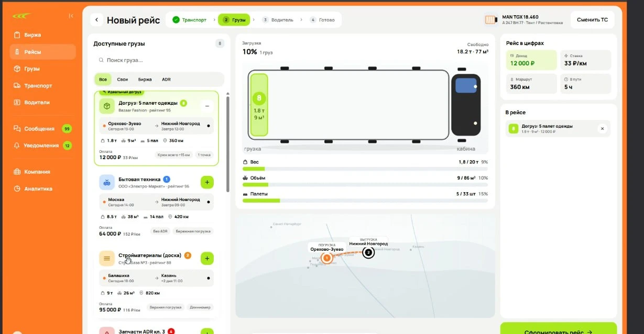
Task: Go to the Водитель step
Action: coord(278,20)
